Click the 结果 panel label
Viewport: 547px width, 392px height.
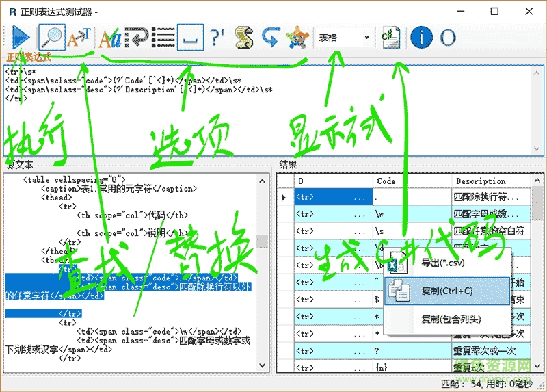[x=288, y=164]
